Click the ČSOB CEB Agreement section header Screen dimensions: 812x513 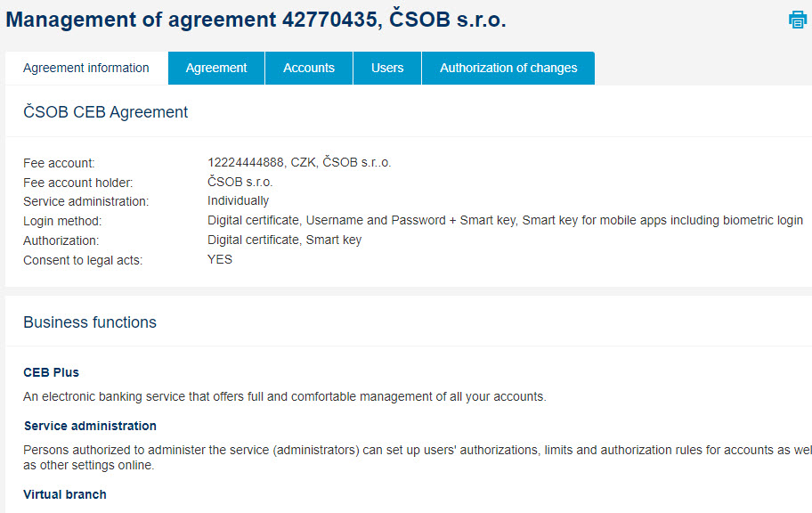[x=106, y=112]
